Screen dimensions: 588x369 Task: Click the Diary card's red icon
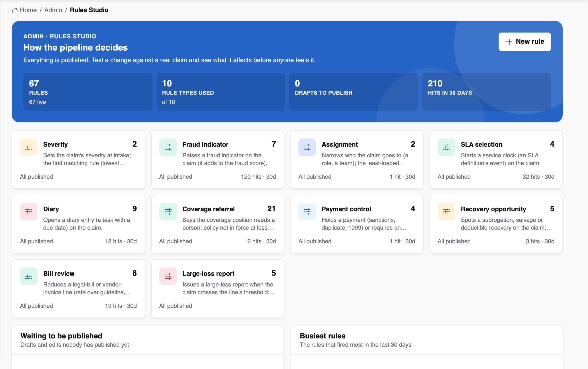[29, 212]
